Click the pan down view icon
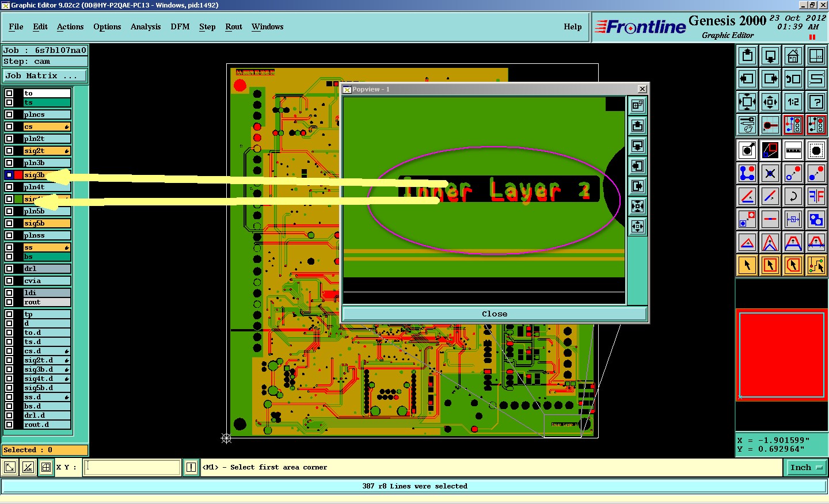Image resolution: width=829 pixels, height=504 pixels. coord(770,56)
